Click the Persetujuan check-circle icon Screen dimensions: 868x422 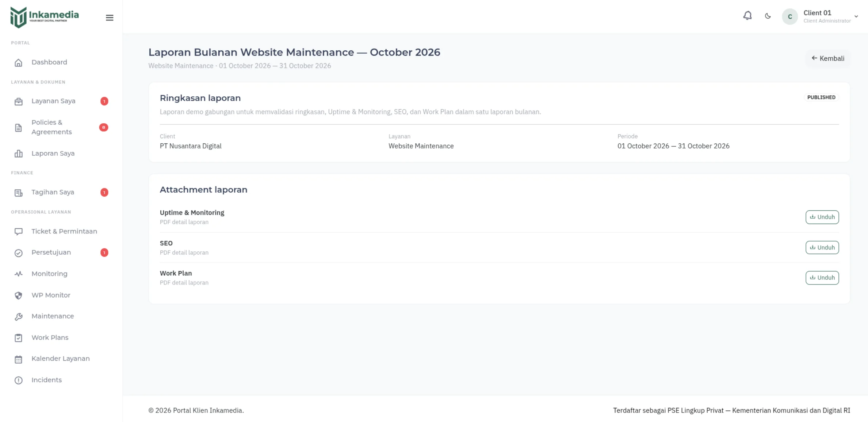pyautogui.click(x=18, y=253)
